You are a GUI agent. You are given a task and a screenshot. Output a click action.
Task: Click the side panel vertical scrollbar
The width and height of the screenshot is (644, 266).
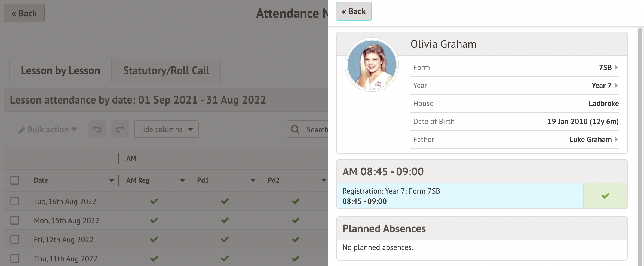[x=640, y=136]
